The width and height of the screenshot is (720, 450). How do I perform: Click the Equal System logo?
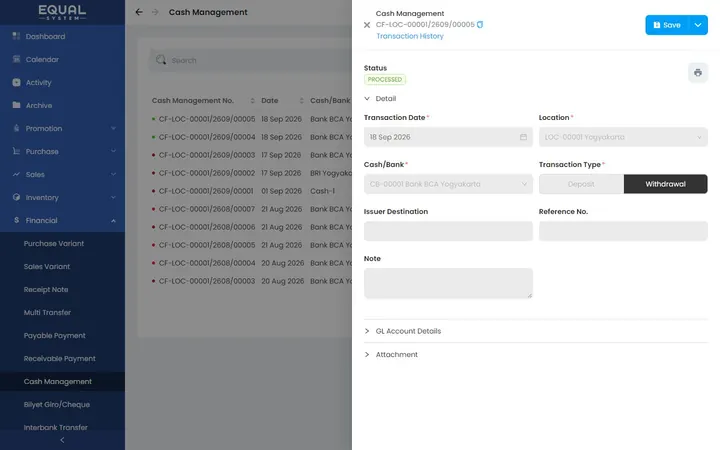(62, 12)
